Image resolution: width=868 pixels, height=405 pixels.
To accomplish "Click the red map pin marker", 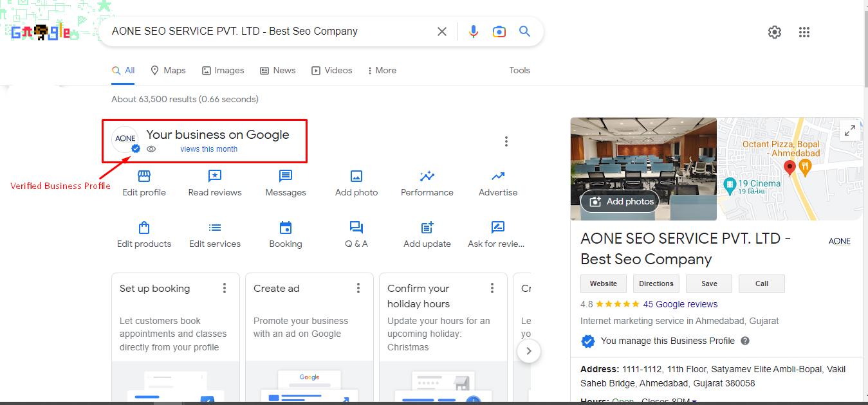I will click(790, 168).
